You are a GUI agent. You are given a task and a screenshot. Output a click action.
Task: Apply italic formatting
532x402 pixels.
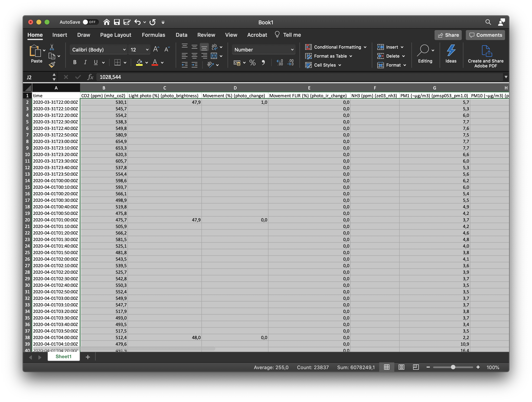[85, 62]
